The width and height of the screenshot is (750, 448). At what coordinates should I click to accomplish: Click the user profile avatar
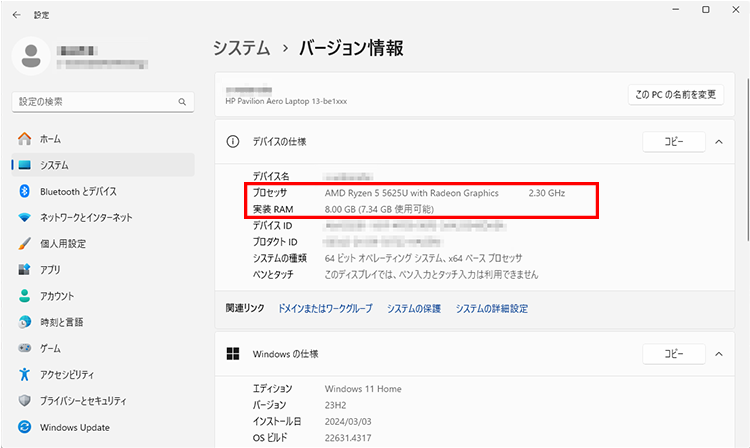point(31,56)
